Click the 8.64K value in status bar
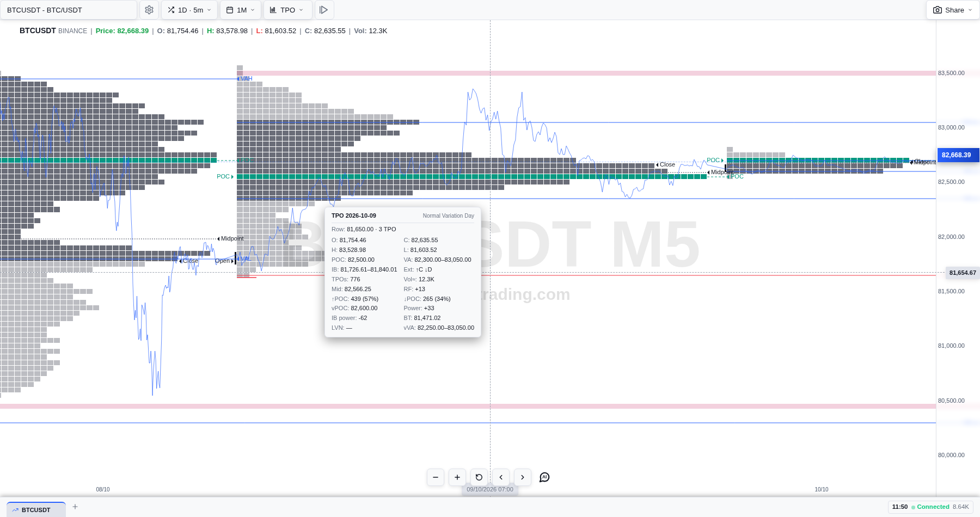 point(961,507)
